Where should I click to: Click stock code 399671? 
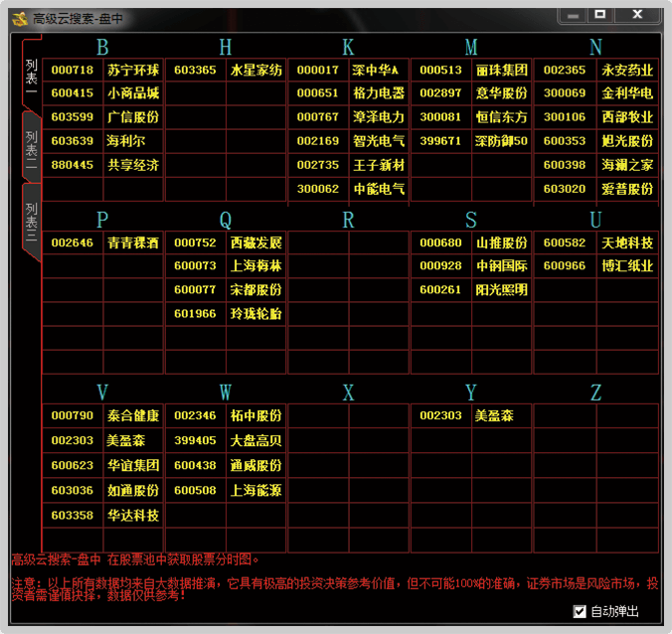[440, 141]
